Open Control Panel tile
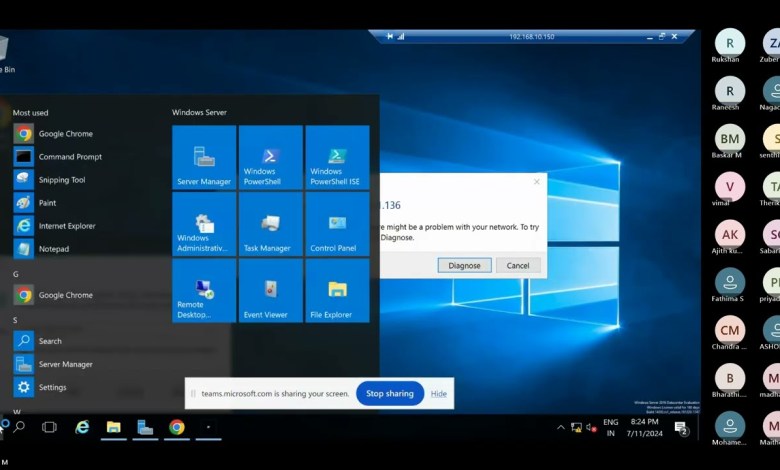 (x=337, y=224)
